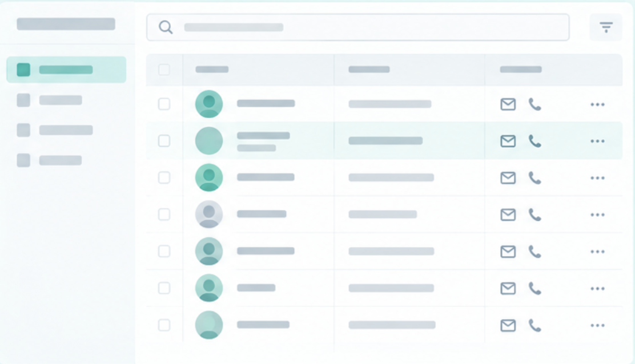Email the first contact via envelope icon
Screen dimensions: 635x364
508,104
